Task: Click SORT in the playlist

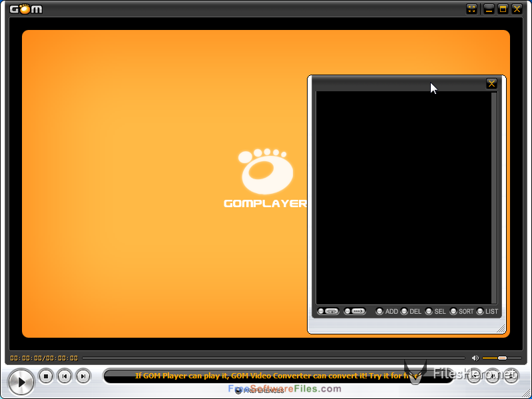Action: pos(462,312)
